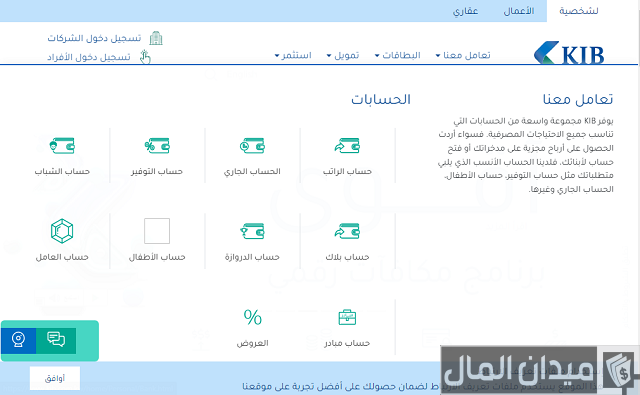The width and height of the screenshot is (640, 395).
Task: Click تسجيل دخول الشركات link
Action: [x=94, y=38]
